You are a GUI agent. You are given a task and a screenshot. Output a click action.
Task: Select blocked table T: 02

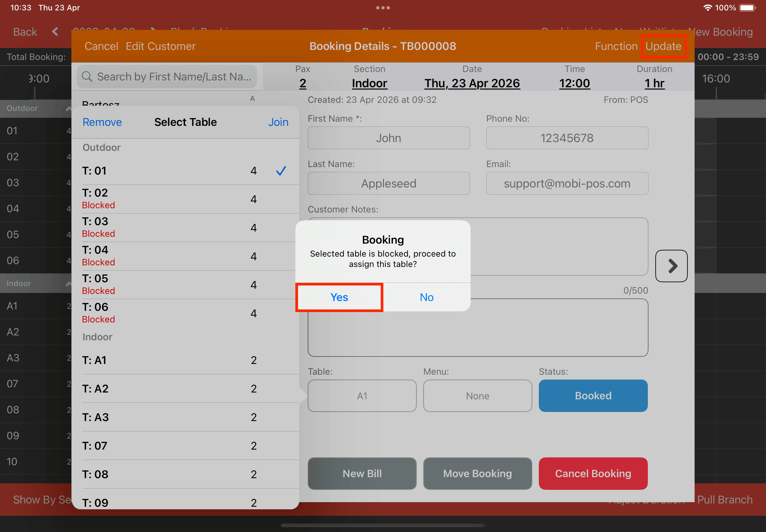coord(185,199)
